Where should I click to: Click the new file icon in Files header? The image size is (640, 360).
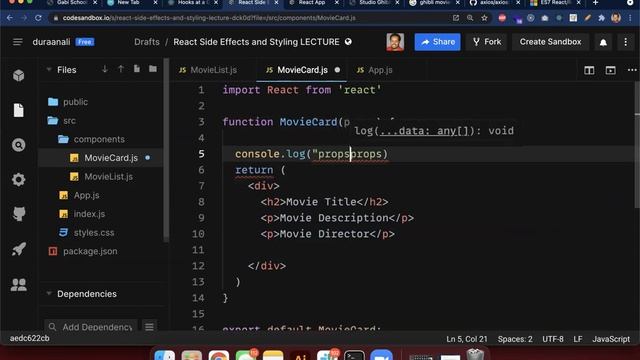pos(137,69)
